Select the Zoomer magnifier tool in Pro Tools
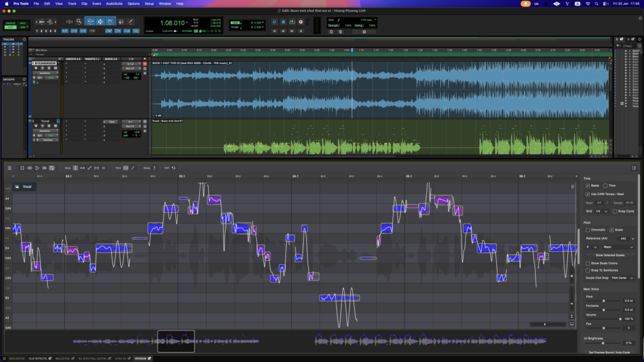This screenshot has width=644, height=362. tap(79, 21)
